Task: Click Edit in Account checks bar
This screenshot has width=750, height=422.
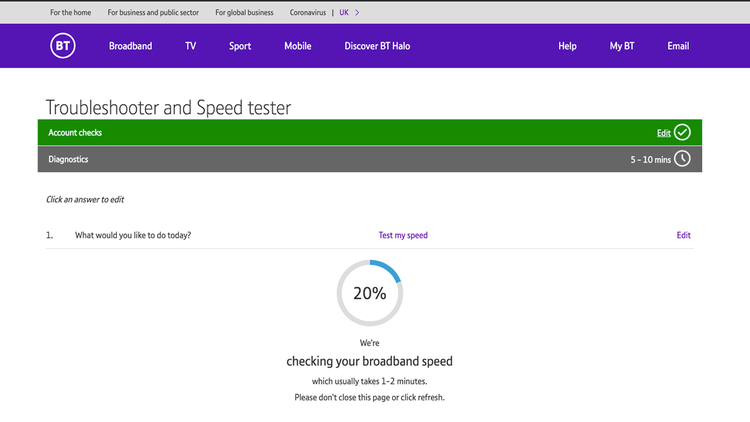Action: pos(663,133)
